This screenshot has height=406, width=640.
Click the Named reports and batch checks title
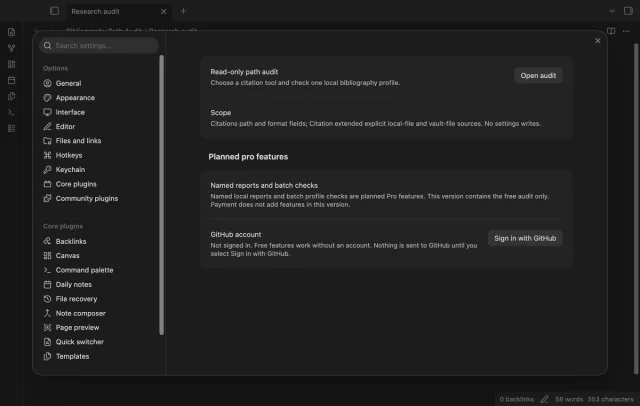point(264,185)
